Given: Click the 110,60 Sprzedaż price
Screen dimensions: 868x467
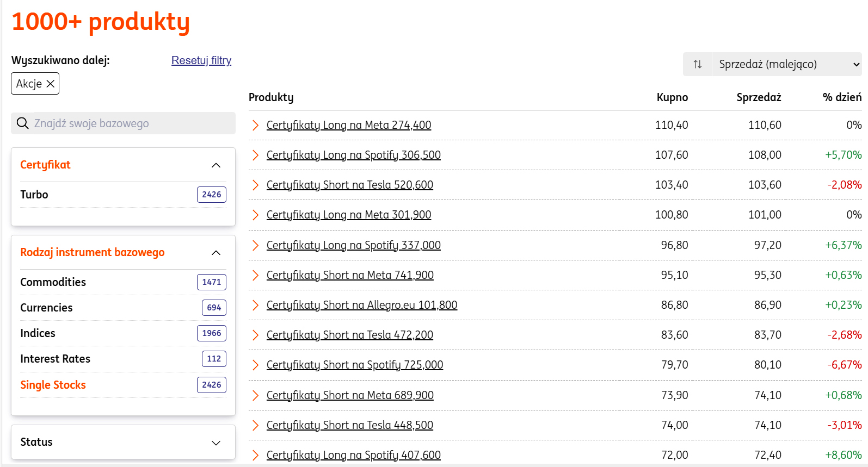Looking at the screenshot, I should (x=765, y=125).
